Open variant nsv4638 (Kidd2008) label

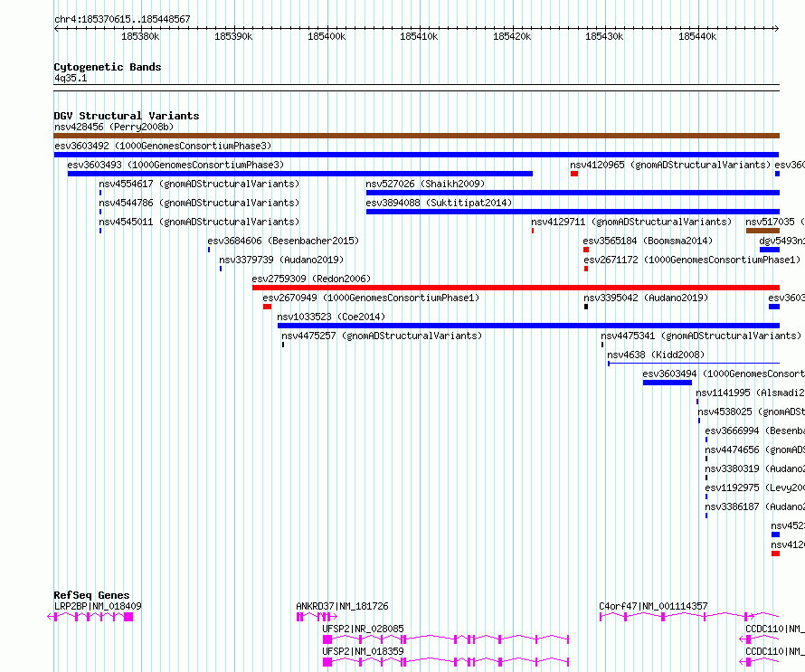click(656, 355)
